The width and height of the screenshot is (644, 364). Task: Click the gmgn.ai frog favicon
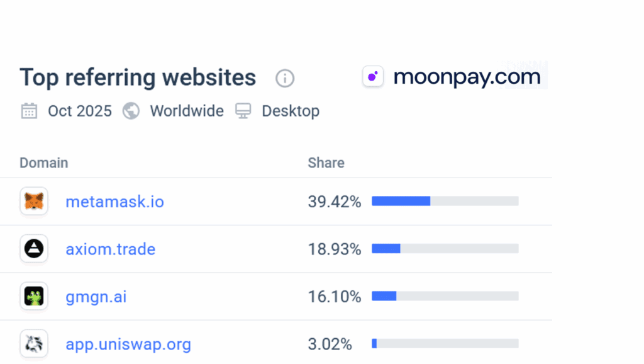click(x=33, y=296)
